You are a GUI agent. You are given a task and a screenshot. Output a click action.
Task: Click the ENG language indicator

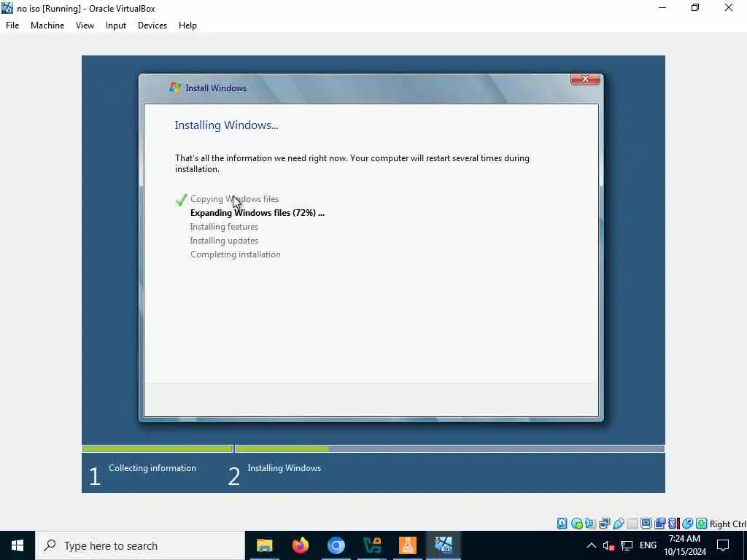click(648, 545)
